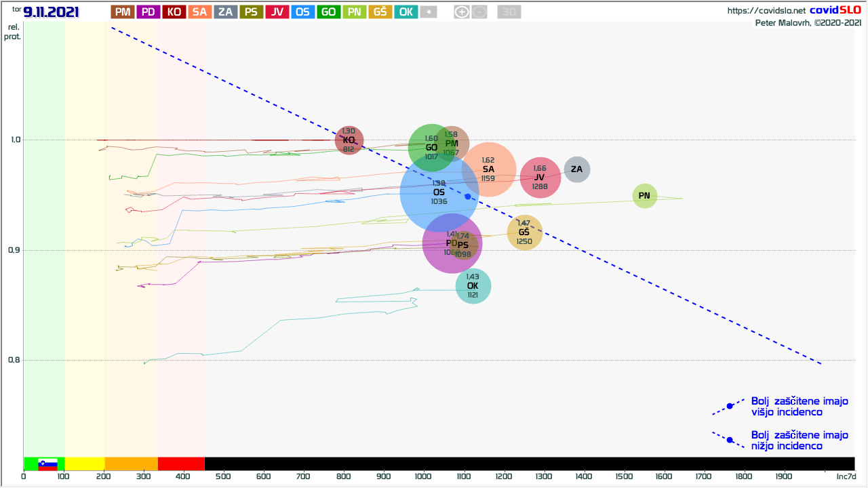This screenshot has width=868, height=488.
Task: Click the 3D view button
Action: 509,12
